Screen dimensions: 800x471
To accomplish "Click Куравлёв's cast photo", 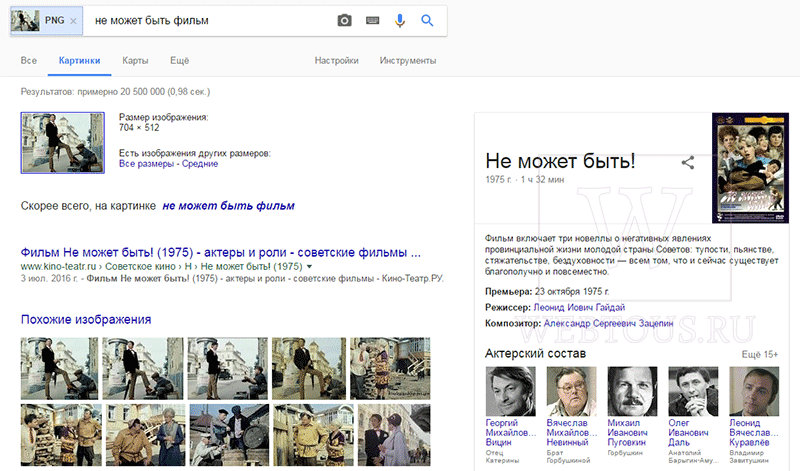I will [x=754, y=391].
